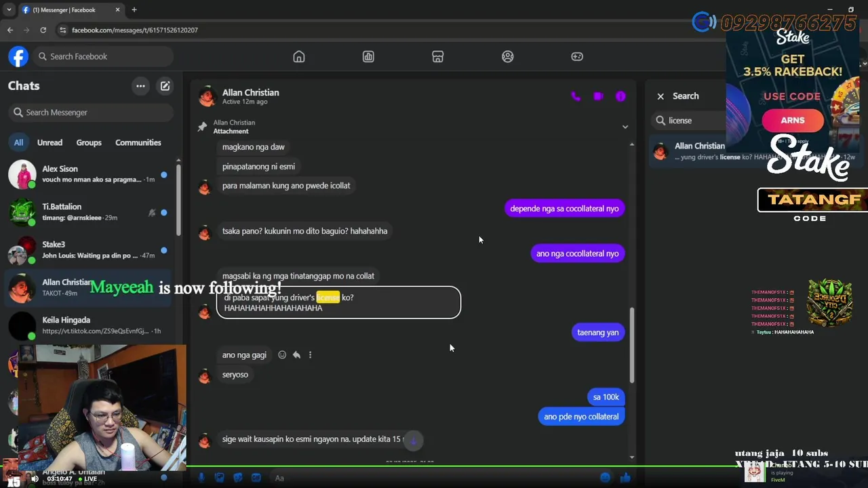The width and height of the screenshot is (868, 488).
Task: React to the 'ano nga gagi' message
Action: tap(282, 354)
